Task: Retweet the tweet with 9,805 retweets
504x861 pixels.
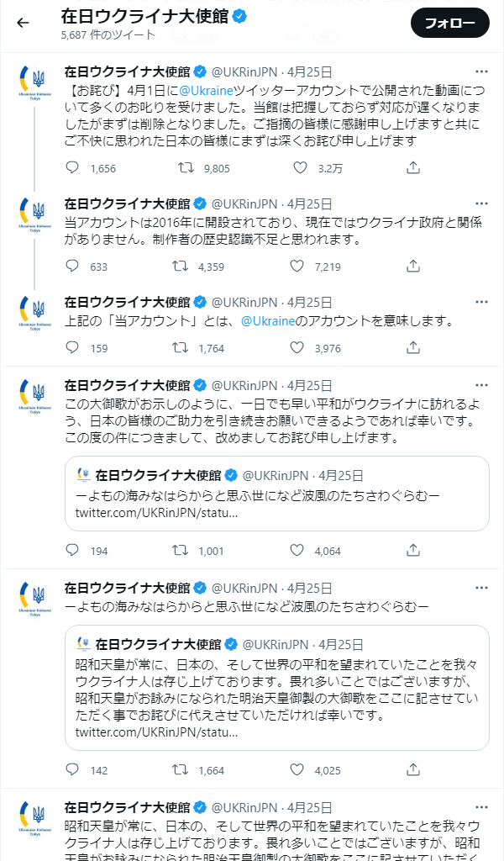Action: (x=186, y=167)
